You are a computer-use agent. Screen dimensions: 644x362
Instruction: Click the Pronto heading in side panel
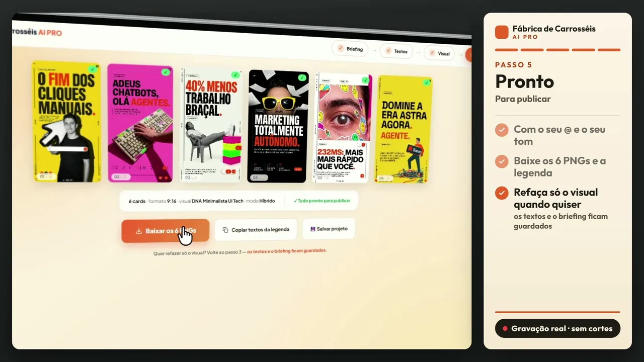point(524,81)
